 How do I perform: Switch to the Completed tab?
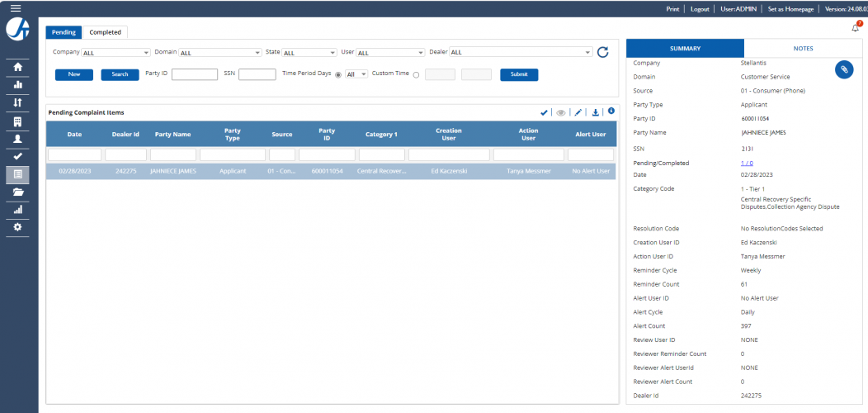click(105, 32)
